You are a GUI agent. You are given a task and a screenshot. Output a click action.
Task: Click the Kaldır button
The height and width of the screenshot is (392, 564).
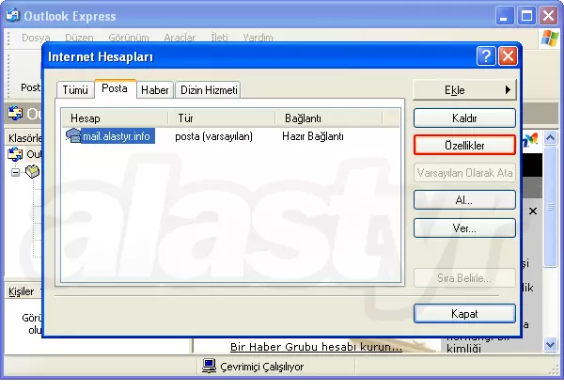[464, 118]
